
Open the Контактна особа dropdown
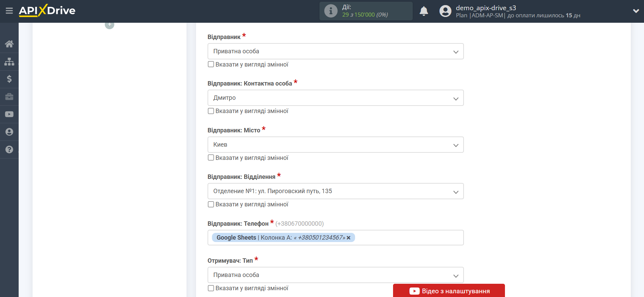click(x=335, y=98)
